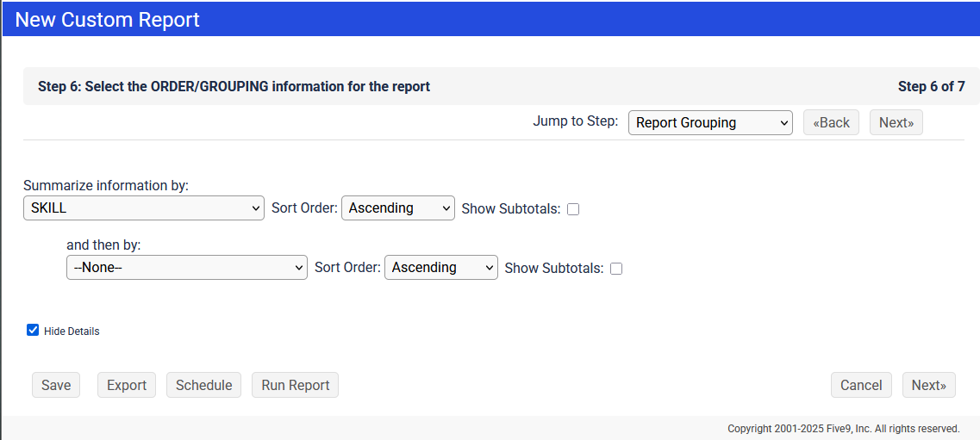This screenshot has width=980, height=440.
Task: Change Sort Order for the SKILL grouping
Action: coord(397,208)
